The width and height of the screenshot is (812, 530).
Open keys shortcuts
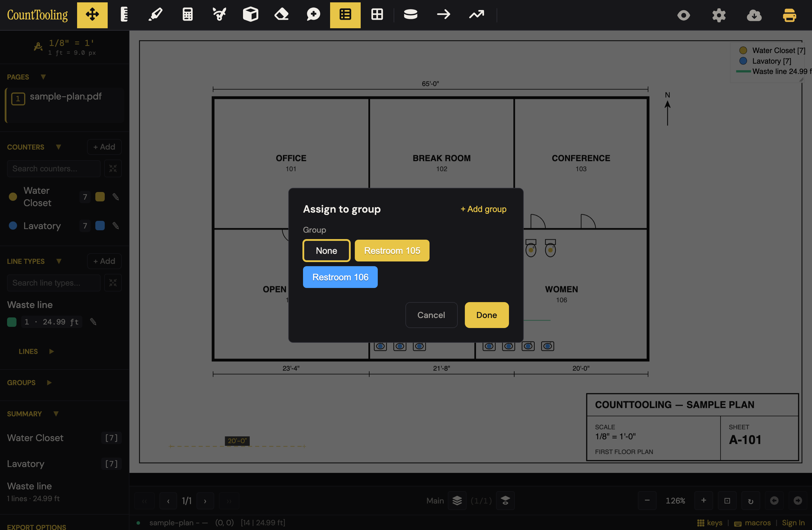point(710,523)
